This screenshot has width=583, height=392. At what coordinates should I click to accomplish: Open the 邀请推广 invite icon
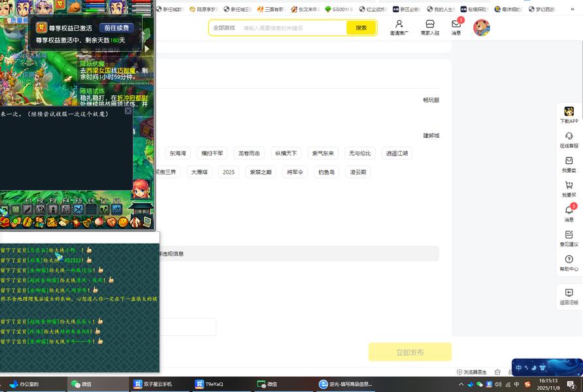click(399, 28)
